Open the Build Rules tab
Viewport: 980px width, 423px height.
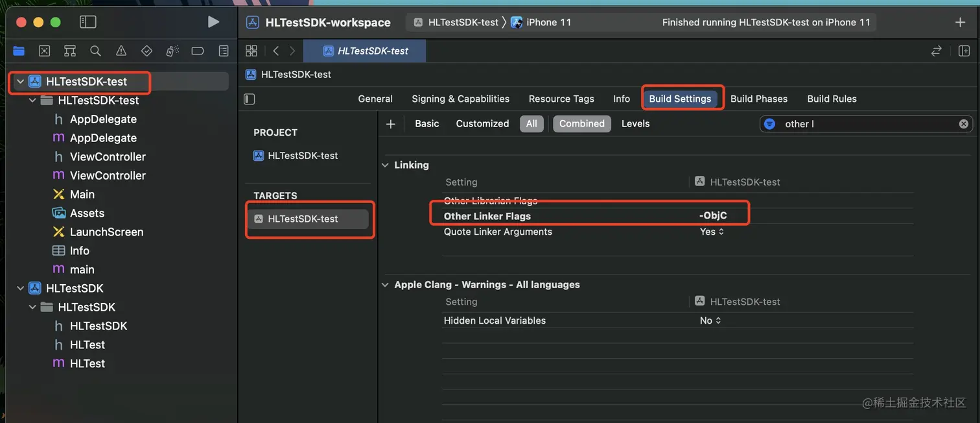(832, 99)
